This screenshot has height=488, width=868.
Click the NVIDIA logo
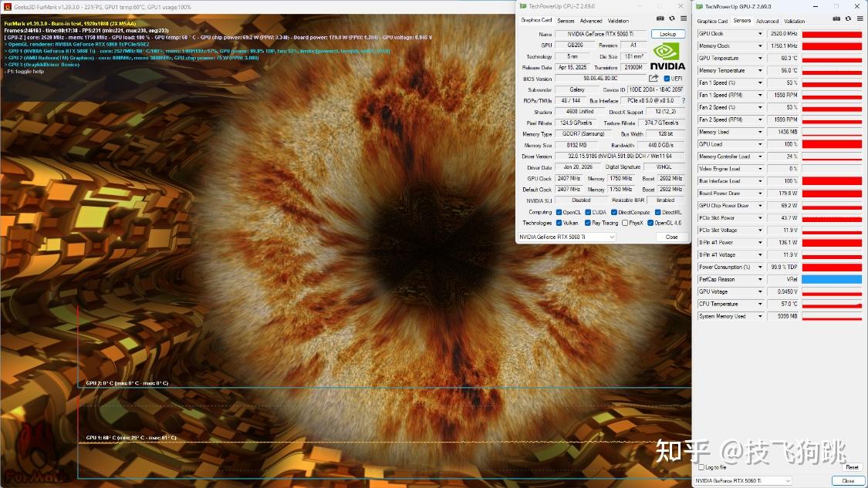click(667, 57)
